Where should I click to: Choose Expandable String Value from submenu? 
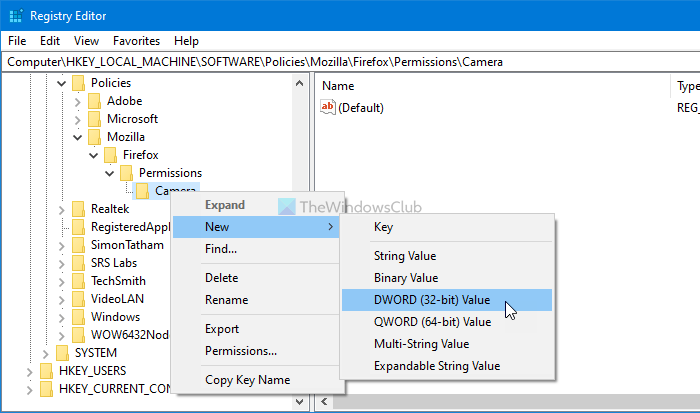pyautogui.click(x=447, y=366)
